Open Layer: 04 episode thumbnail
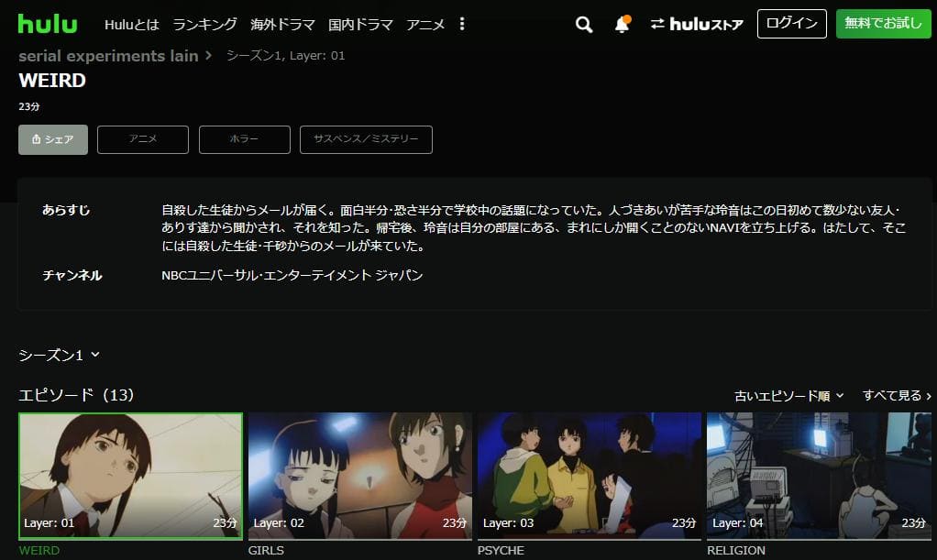Screen dimensions: 937x560 pyautogui.click(x=819, y=476)
